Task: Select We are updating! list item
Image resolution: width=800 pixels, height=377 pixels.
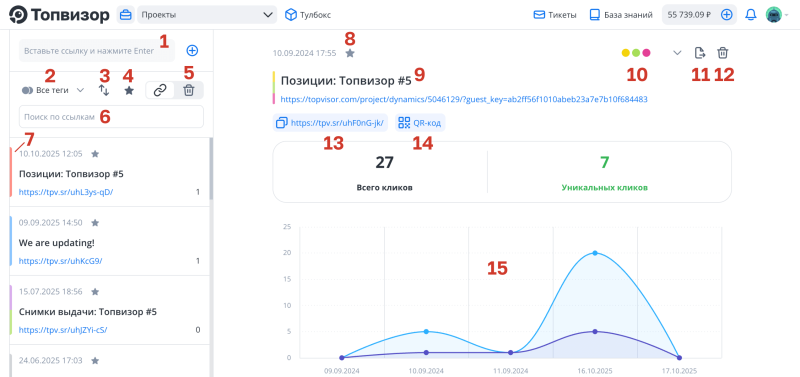Action: [x=57, y=242]
